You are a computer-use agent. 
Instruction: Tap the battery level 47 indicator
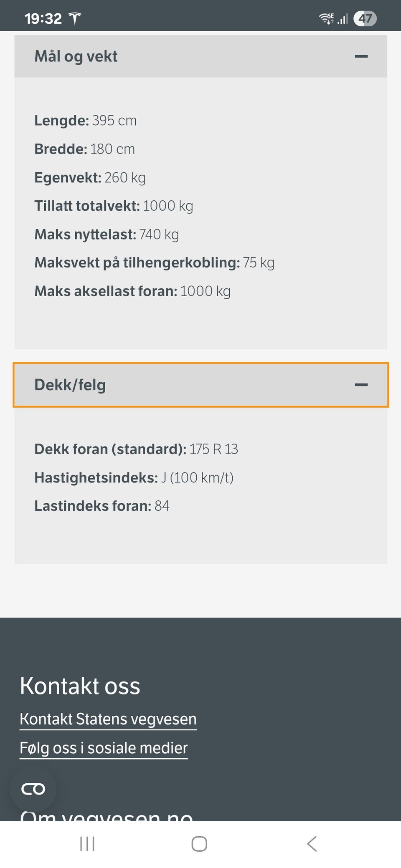(365, 18)
